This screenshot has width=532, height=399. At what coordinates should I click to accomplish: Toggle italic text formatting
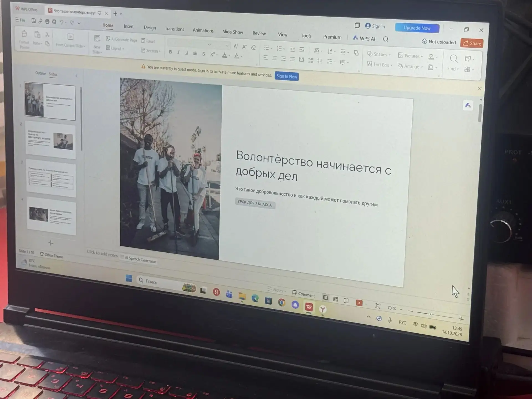pos(178,52)
